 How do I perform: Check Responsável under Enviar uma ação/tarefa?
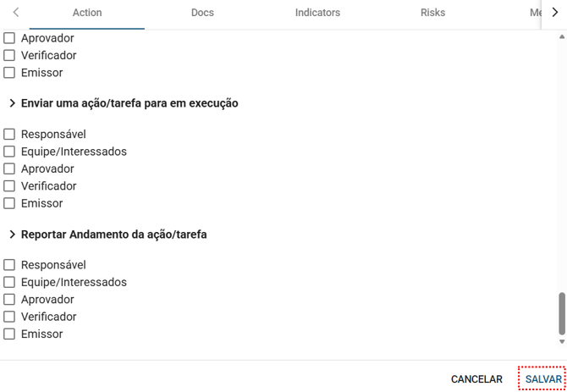coord(9,135)
